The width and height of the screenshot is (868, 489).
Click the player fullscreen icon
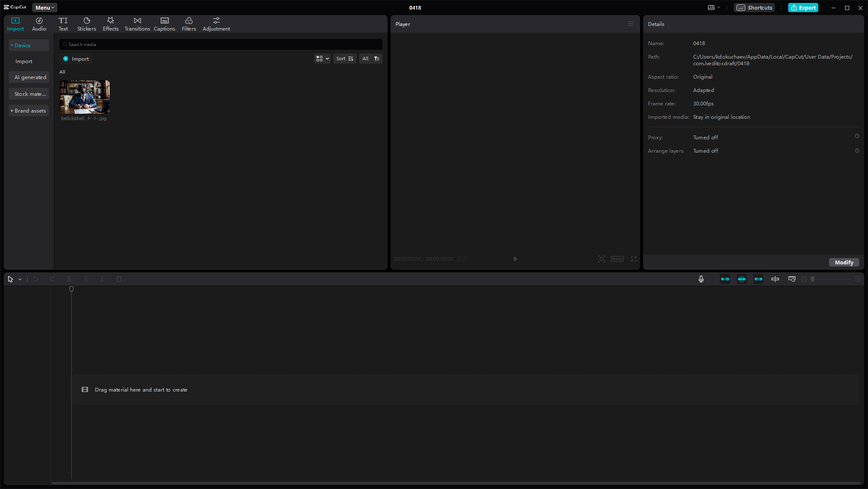[634, 259]
